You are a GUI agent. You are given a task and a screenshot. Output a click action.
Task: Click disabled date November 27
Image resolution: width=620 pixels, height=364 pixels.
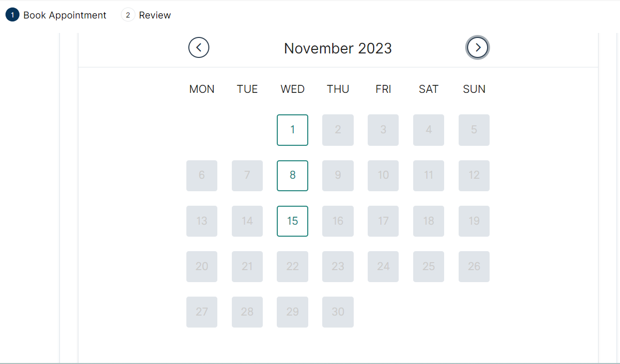tap(202, 312)
